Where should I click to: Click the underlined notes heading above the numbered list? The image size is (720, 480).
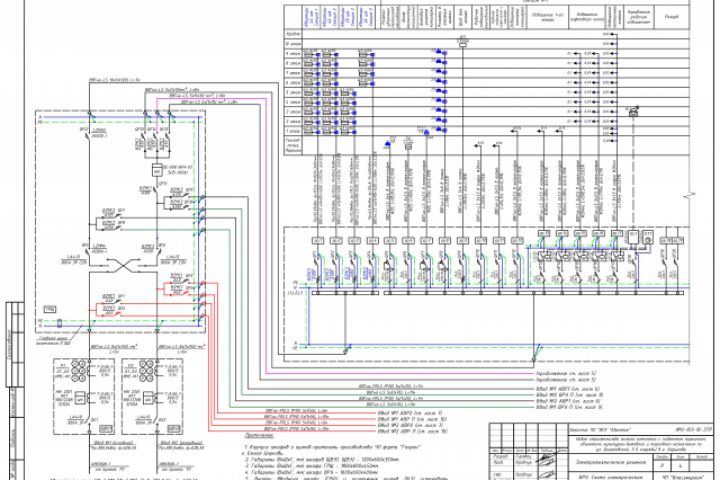coord(259,435)
